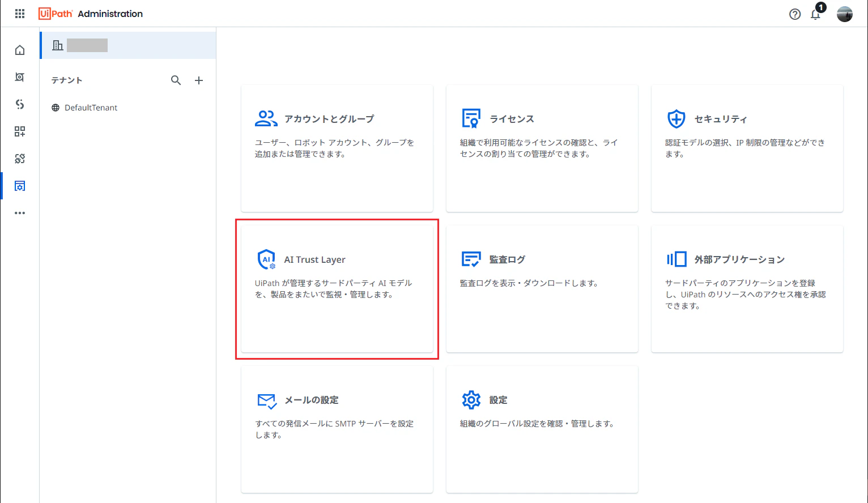Image resolution: width=868 pixels, height=503 pixels.
Task: Open the 設定 card title
Action: 498,400
